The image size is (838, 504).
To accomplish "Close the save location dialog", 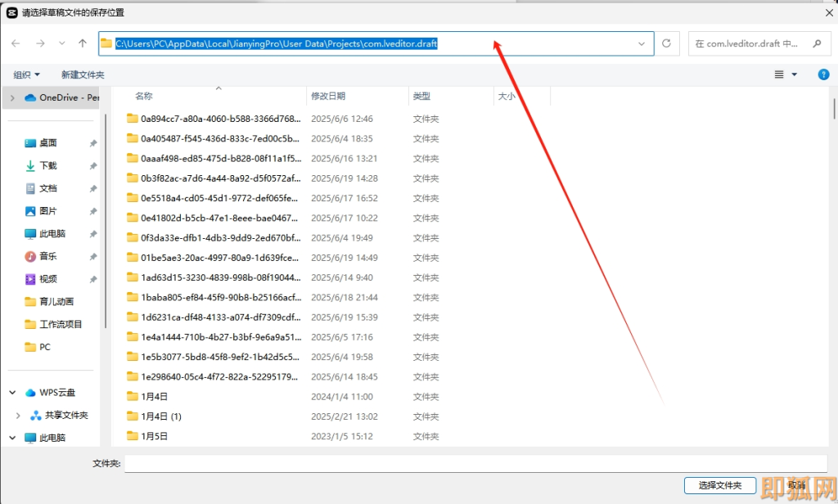I will [x=829, y=12].
